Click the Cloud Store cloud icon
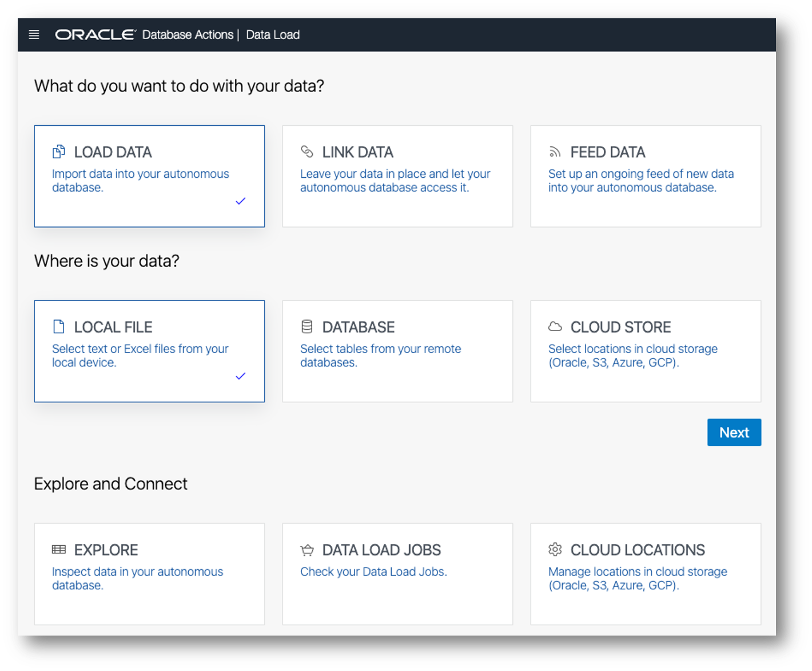 click(x=555, y=326)
